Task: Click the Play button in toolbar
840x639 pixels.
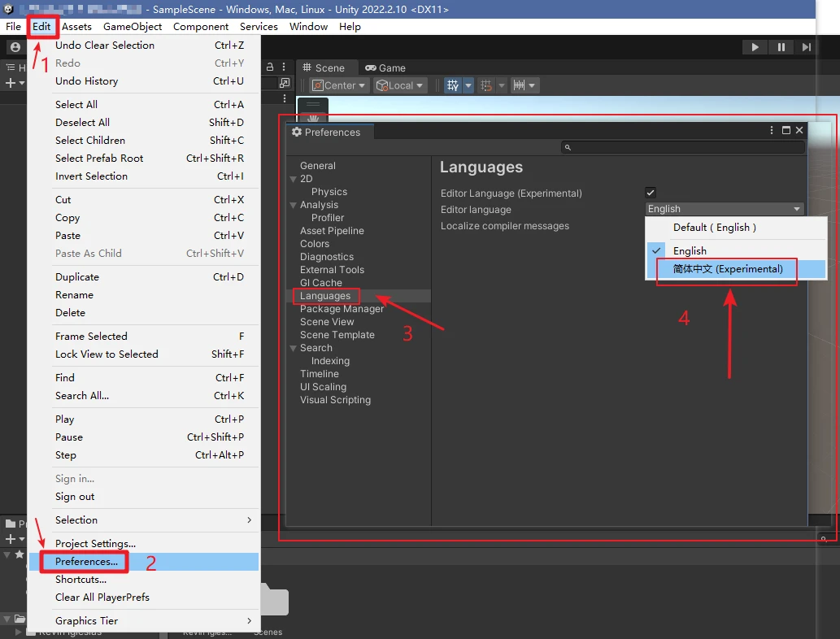Action: (x=755, y=47)
